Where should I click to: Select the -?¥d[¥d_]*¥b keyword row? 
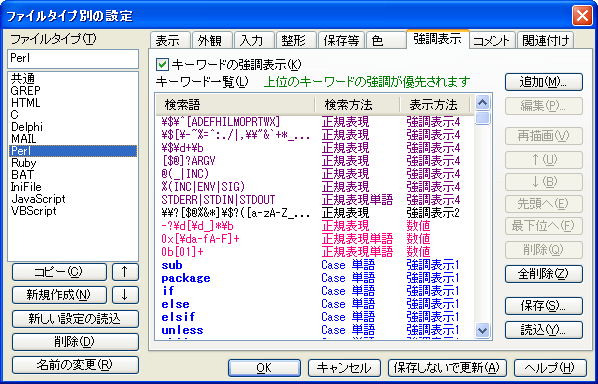click(315, 226)
